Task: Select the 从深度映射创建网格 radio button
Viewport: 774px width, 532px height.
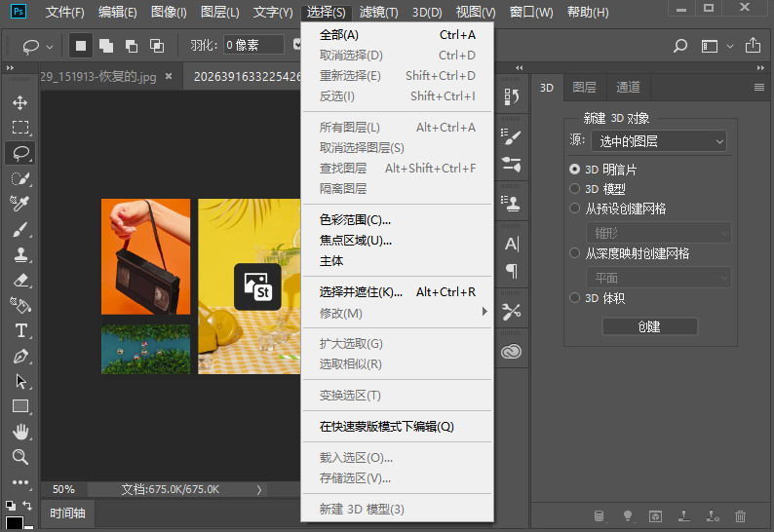Action: [574, 253]
